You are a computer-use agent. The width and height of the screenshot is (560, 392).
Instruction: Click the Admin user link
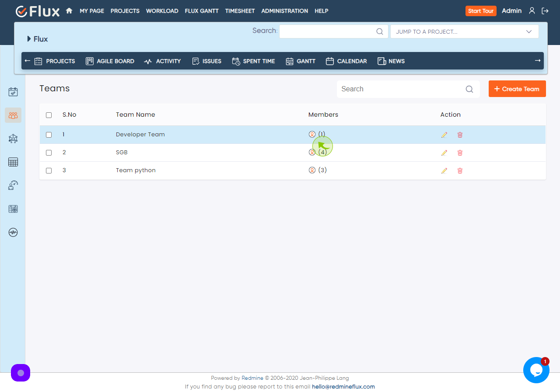pyautogui.click(x=511, y=11)
